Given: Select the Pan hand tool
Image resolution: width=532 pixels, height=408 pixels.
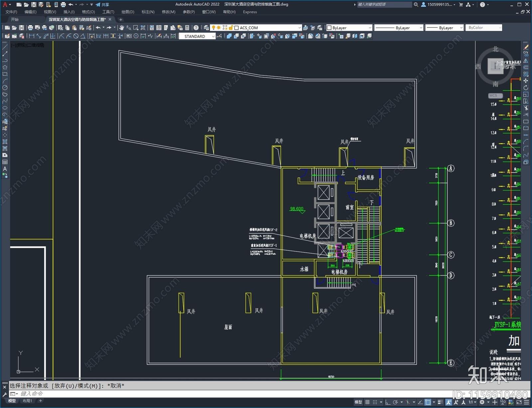Looking at the screenshot, I should click(122, 28).
